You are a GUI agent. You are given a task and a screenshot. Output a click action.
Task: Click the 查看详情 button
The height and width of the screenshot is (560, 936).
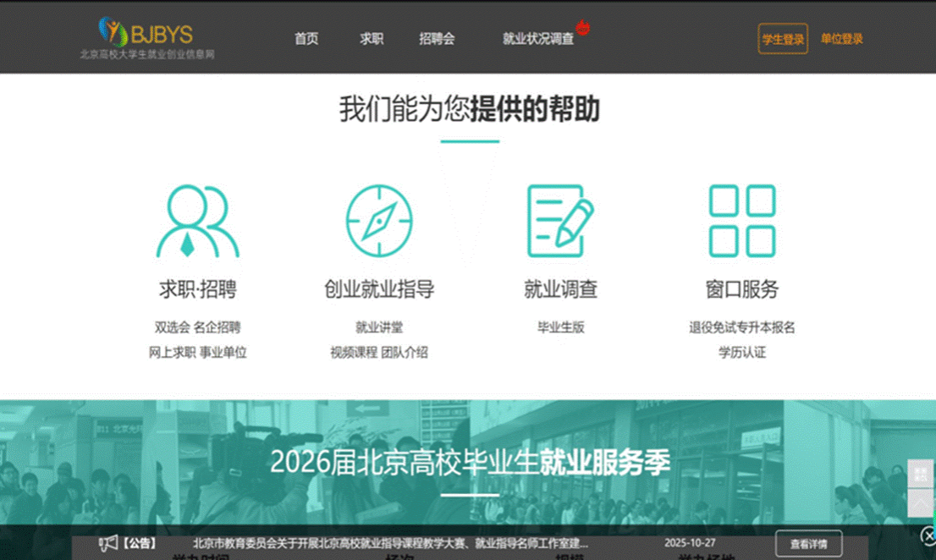tap(808, 543)
